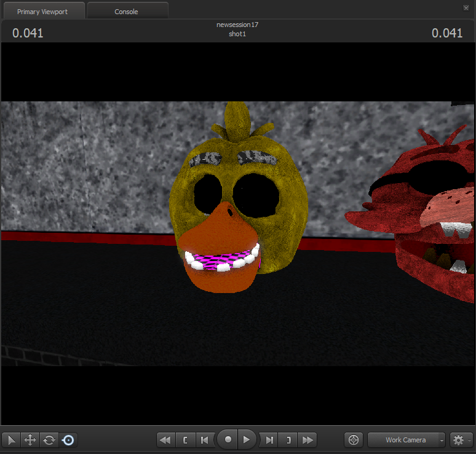Go to clip end bracket button
Image resolution: width=476 pixels, height=454 pixels.
[x=288, y=440]
